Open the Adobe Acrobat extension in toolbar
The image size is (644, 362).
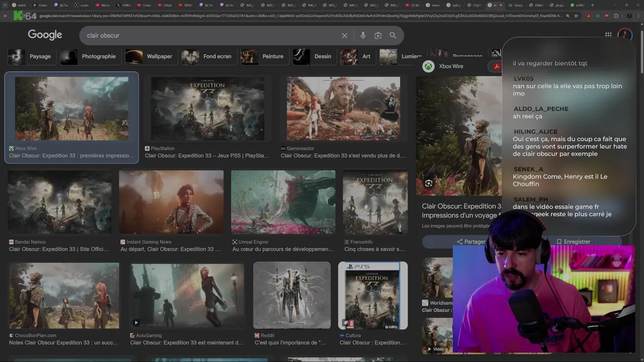tap(589, 16)
